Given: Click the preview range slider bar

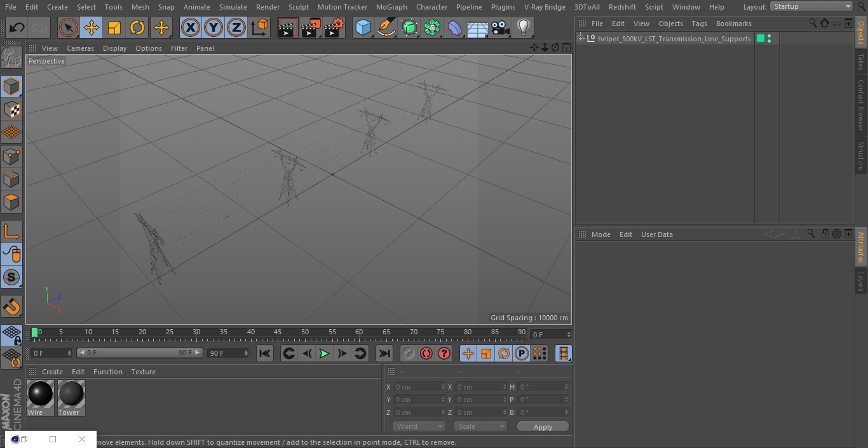Looking at the screenshot, I should click(140, 353).
